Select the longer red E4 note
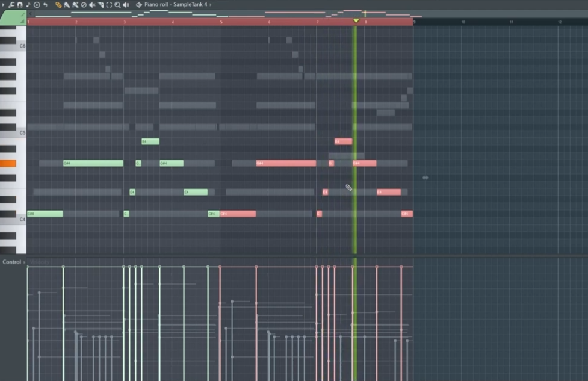588x381 pixels. [x=389, y=192]
